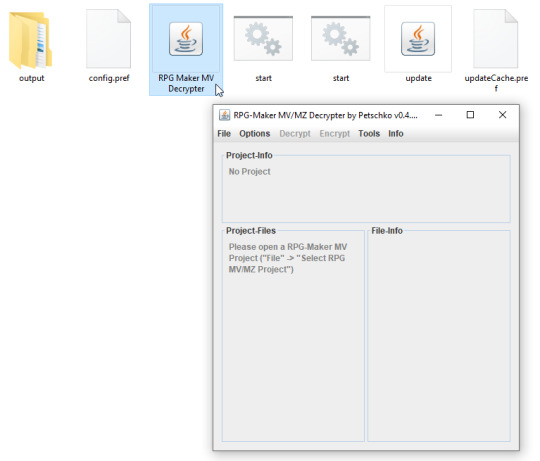Open the File menu
Screen dimensions: 540x461
coord(224,134)
